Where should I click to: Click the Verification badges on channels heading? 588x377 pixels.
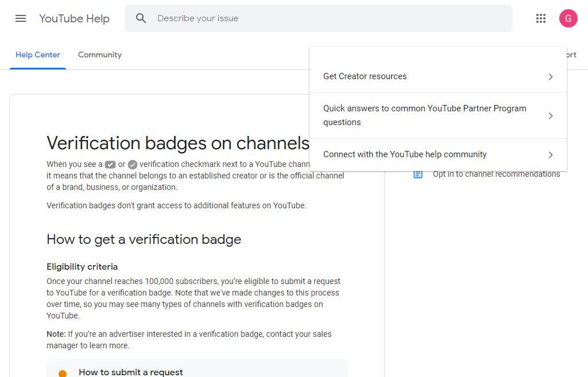(178, 143)
